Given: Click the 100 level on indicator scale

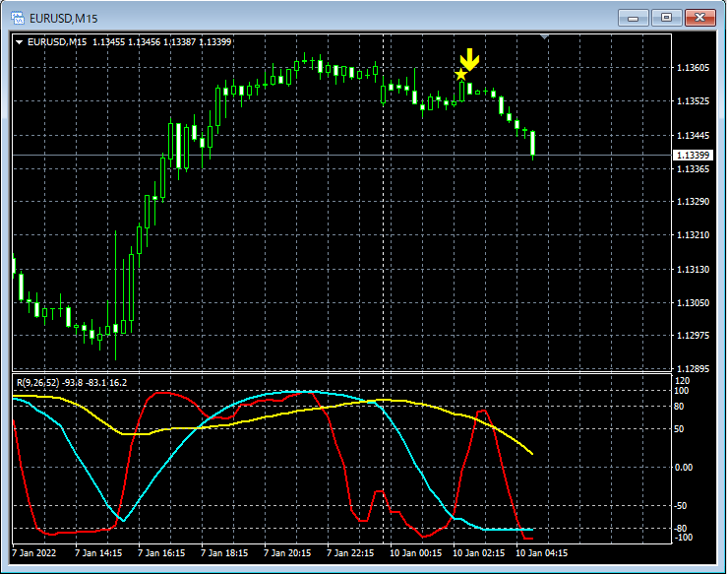Looking at the screenshot, I should coord(684,391).
